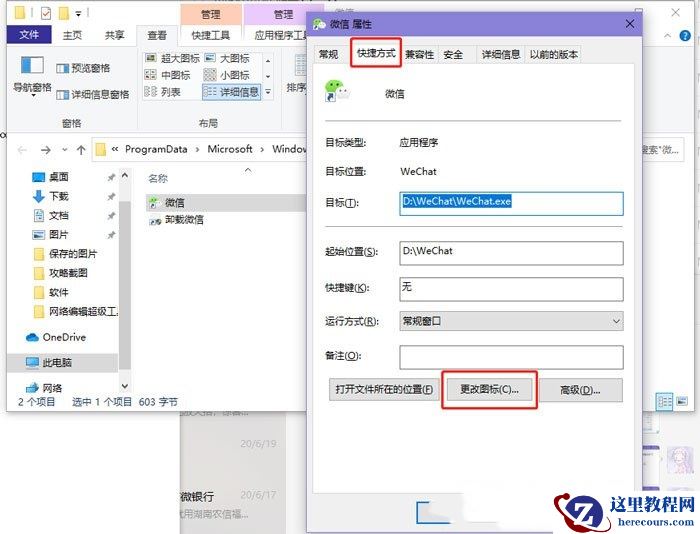Click the properties quick access icon
The width and height of the screenshot is (700, 534).
(x=46, y=13)
